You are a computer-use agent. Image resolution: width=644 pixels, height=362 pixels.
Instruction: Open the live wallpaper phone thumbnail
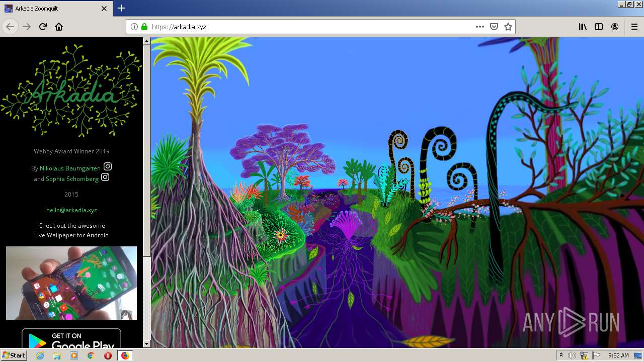(71, 283)
